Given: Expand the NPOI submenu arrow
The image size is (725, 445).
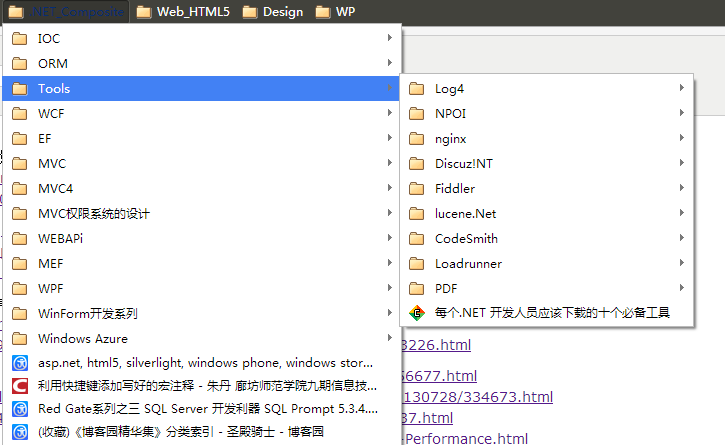Looking at the screenshot, I should (682, 112).
